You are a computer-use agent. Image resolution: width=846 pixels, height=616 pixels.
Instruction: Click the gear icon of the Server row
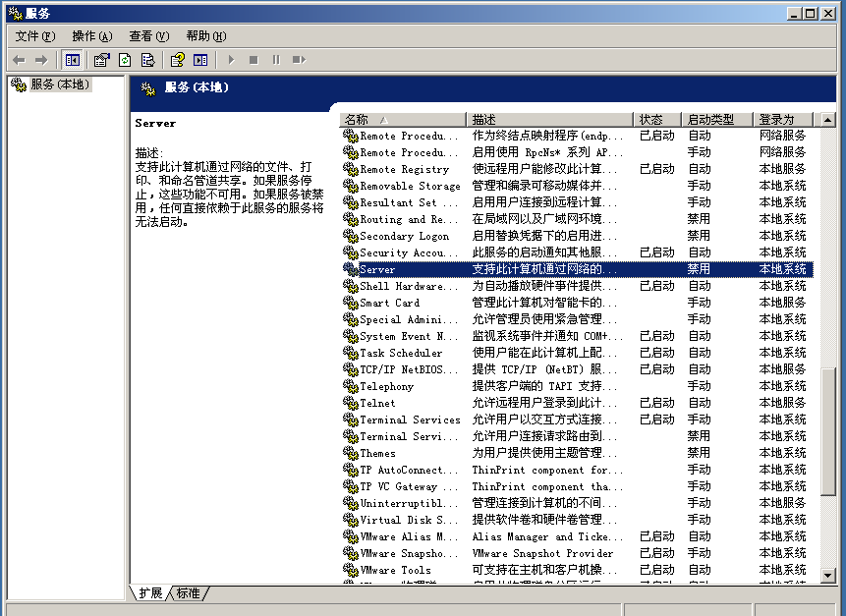pos(350,269)
